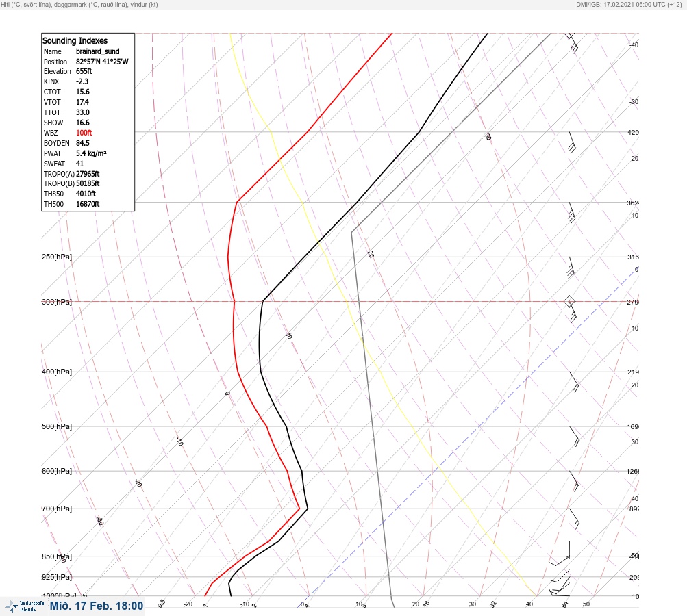Click the wind barb at the 420 level
The height and width of the screenshot is (616, 687).
(x=571, y=142)
